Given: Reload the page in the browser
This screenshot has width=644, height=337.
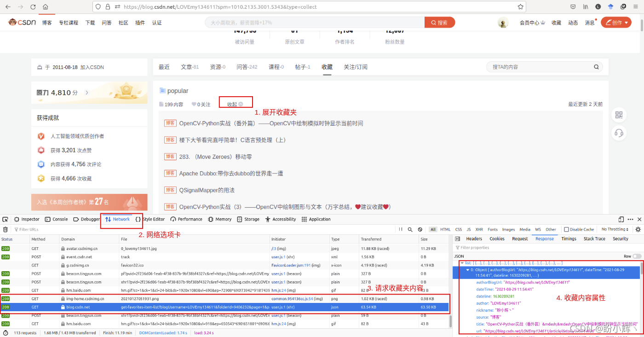Looking at the screenshot, I should coord(33,7).
